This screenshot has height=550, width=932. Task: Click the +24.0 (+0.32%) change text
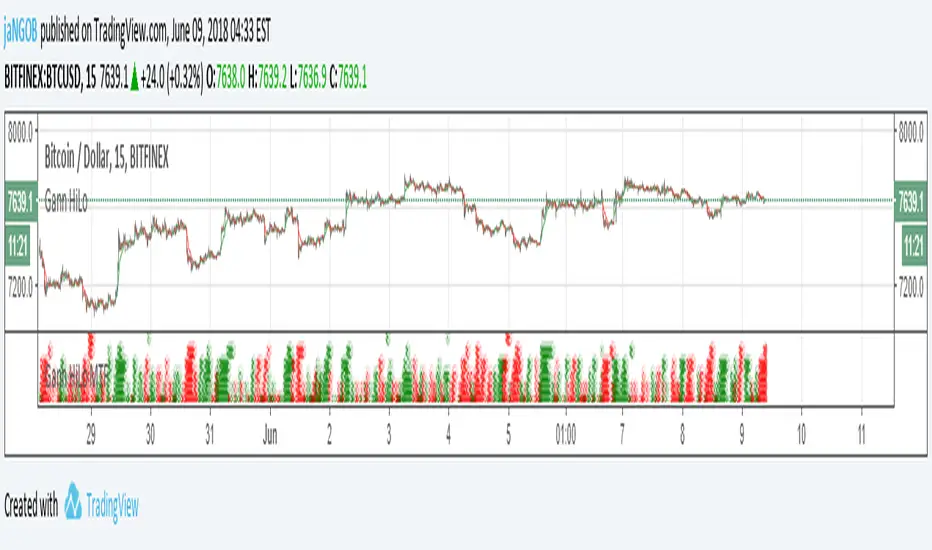[171, 77]
